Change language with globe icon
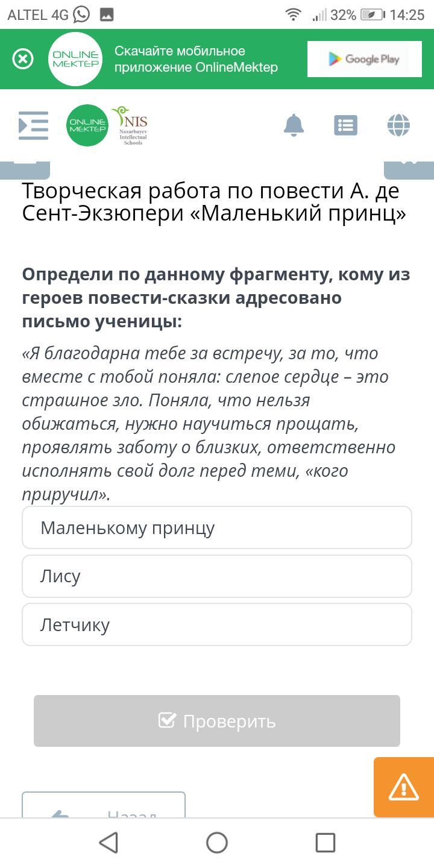434x868 pixels. [398, 125]
